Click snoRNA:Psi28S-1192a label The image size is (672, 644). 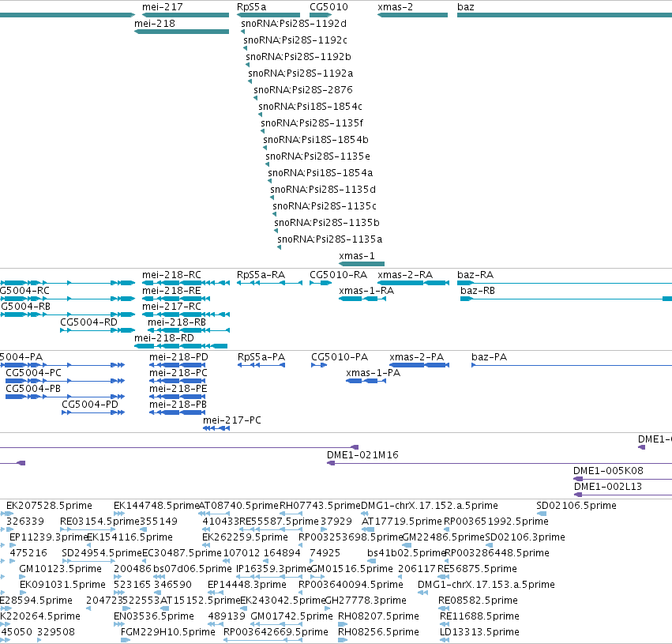click(x=300, y=73)
